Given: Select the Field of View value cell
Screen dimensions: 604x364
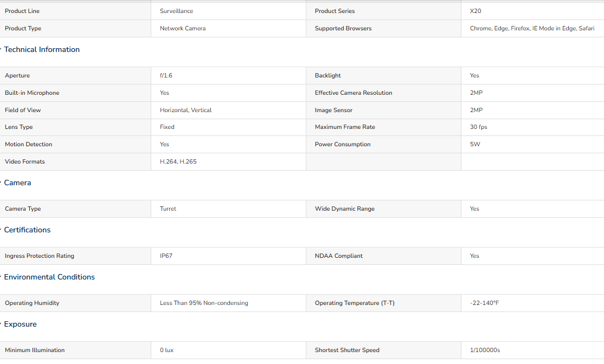Looking at the screenshot, I should (228, 110).
